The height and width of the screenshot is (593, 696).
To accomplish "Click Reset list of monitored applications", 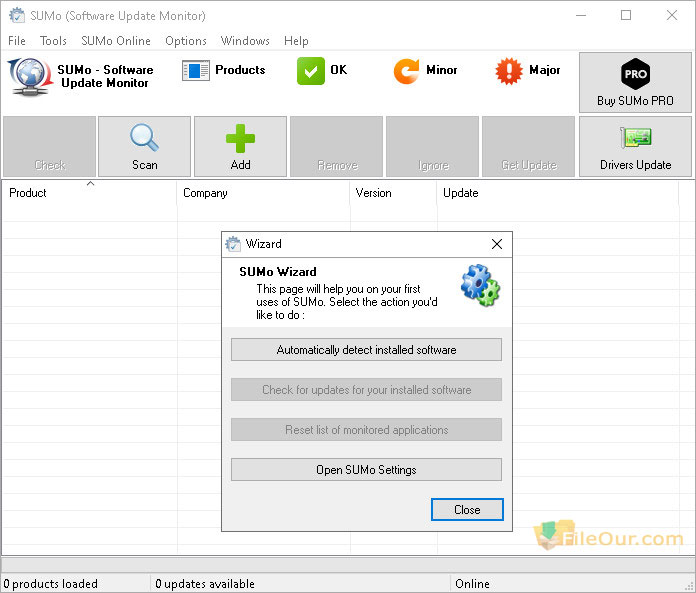I will click(366, 430).
